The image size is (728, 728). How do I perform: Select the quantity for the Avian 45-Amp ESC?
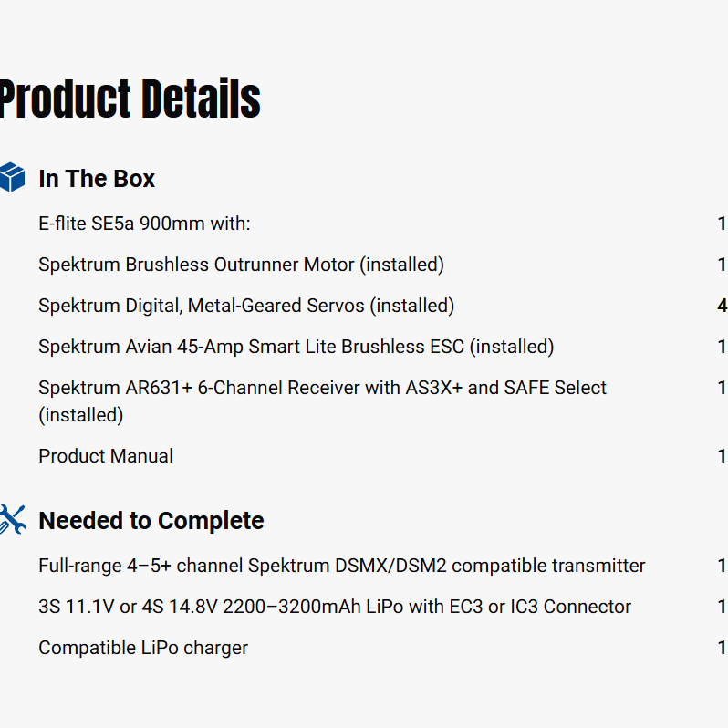(722, 347)
